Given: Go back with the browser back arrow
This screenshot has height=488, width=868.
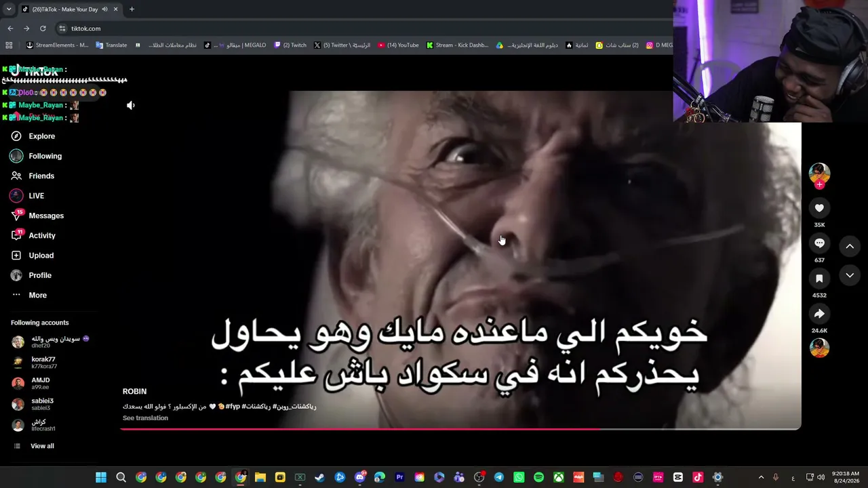Looking at the screenshot, I should pyautogui.click(x=10, y=28).
